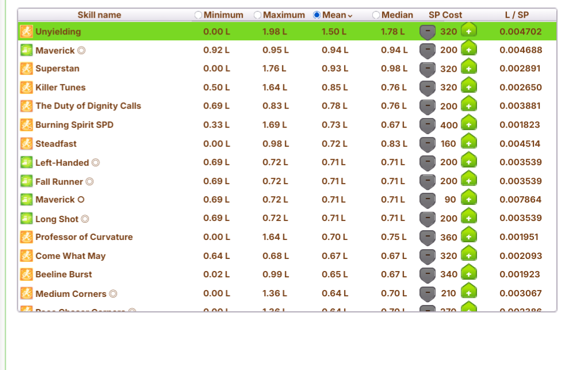
Task: Click Burning Spirit SPD's 400 SP cost
Action: coord(449,125)
